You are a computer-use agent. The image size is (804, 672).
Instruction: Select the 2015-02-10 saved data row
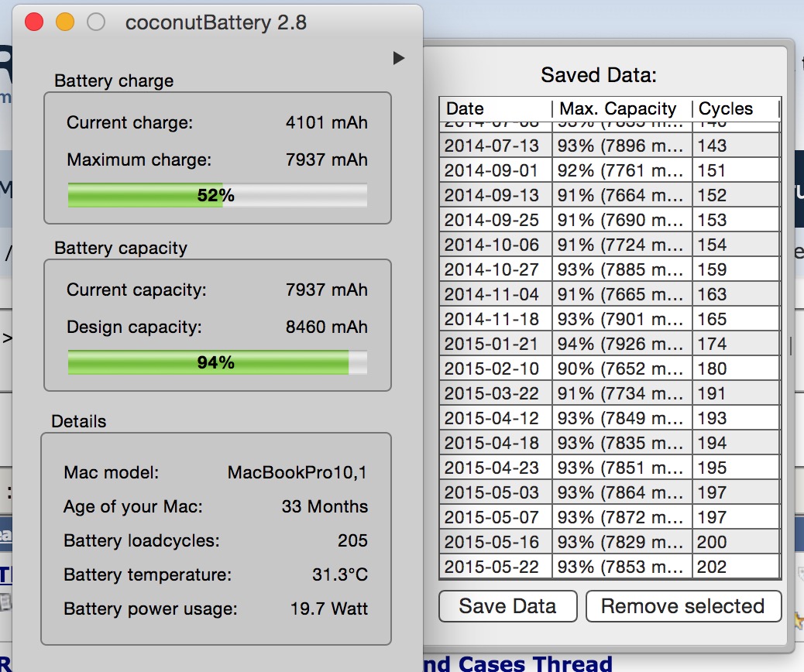point(610,369)
